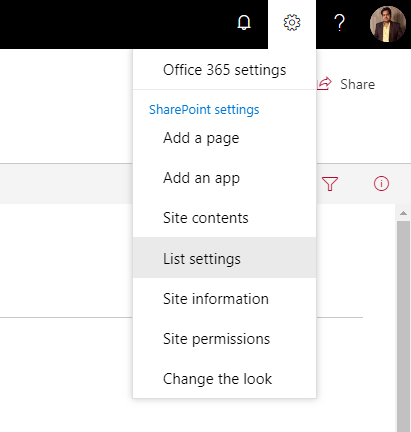Close the settings gear menu
Viewport: 411px width, 432px height.
[292, 23]
